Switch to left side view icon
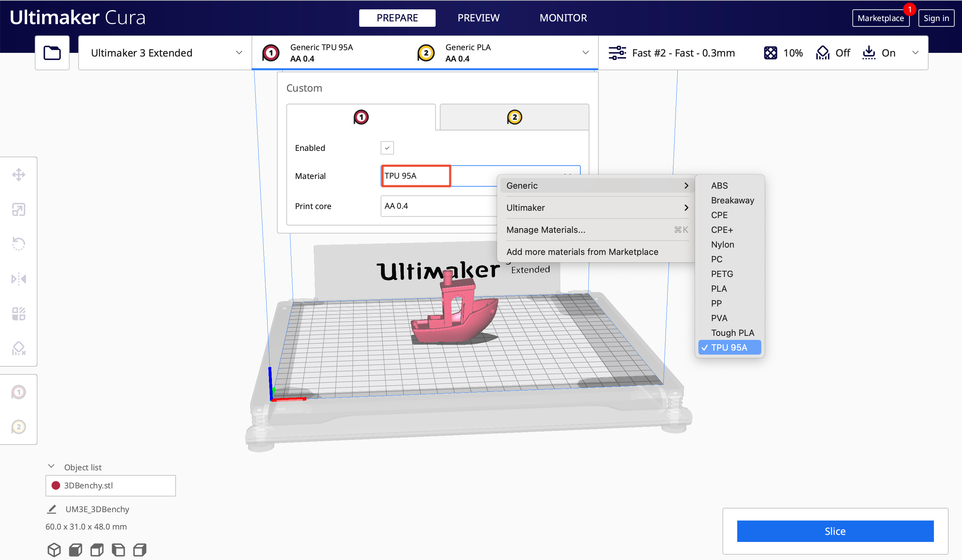The height and width of the screenshot is (560, 962). 118,550
